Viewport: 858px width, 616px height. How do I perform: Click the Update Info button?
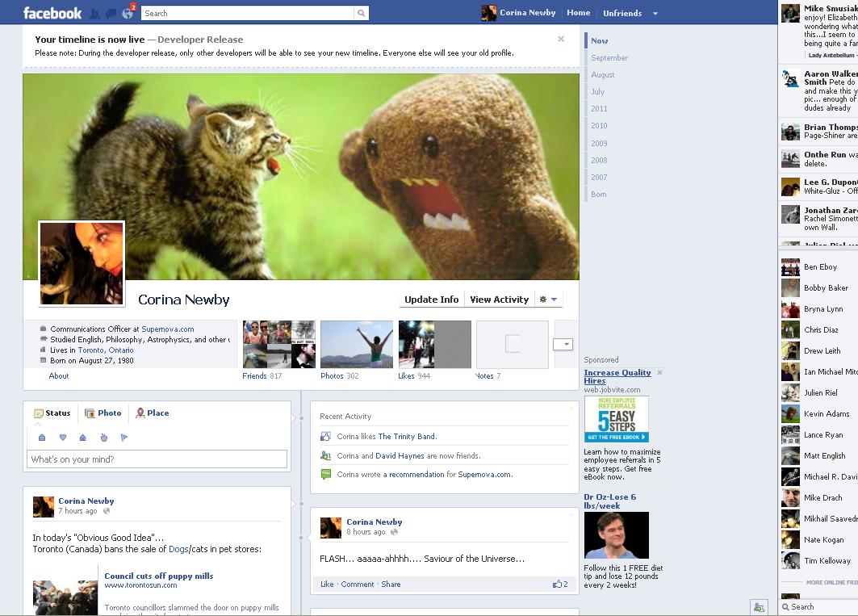tap(431, 300)
